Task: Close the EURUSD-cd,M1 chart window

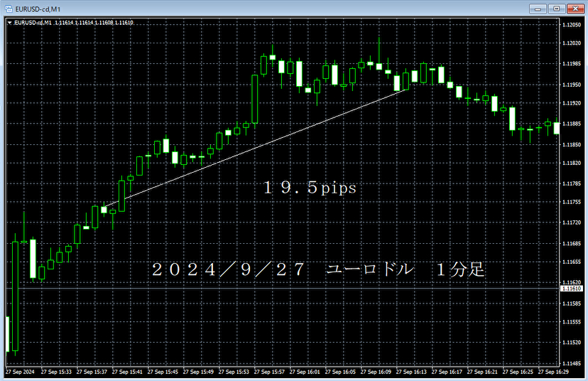Action: click(x=575, y=9)
